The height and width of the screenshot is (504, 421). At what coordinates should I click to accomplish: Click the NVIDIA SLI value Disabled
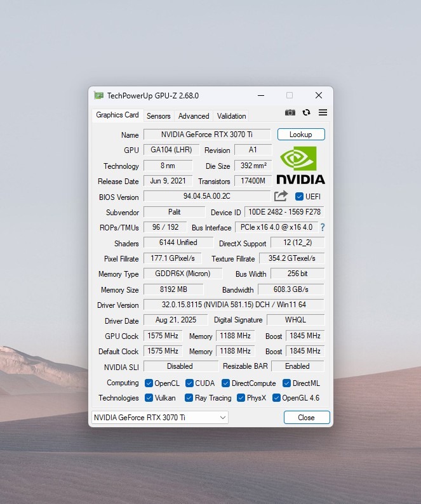181,366
